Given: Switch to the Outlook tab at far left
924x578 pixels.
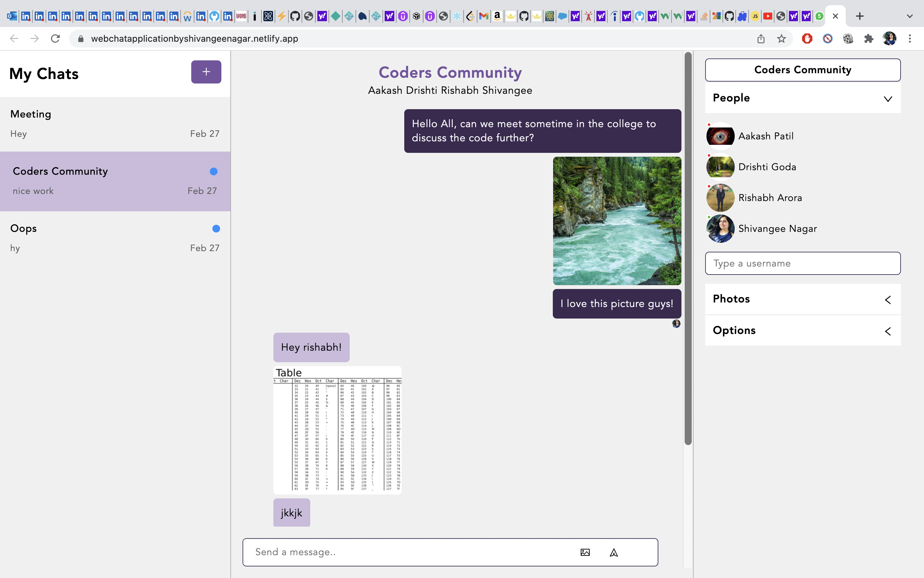Looking at the screenshot, I should click(12, 16).
